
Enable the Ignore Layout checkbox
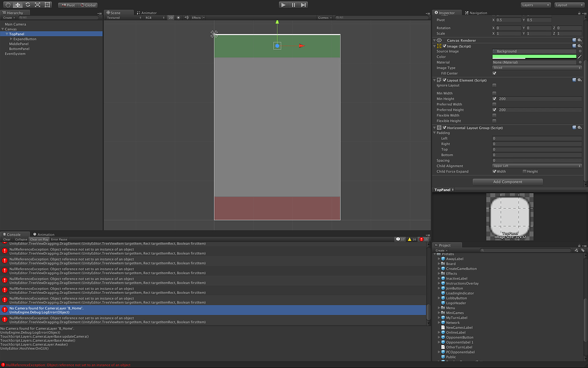pos(494,85)
